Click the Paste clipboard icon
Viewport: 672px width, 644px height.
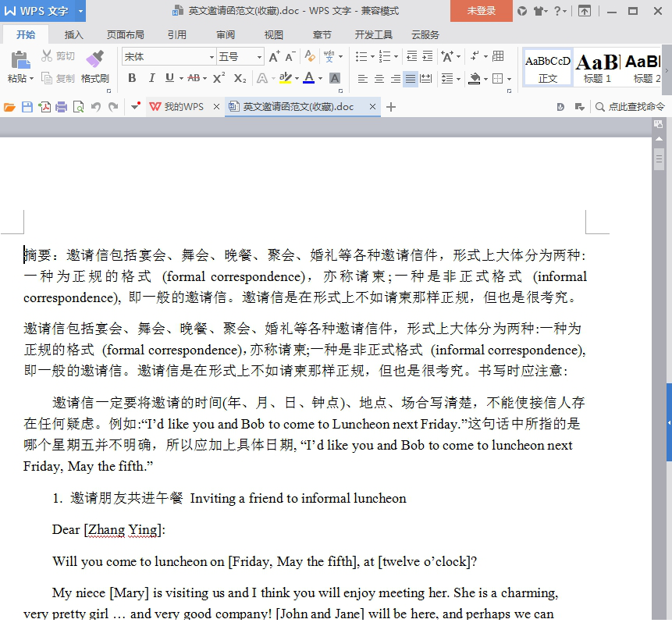point(20,60)
